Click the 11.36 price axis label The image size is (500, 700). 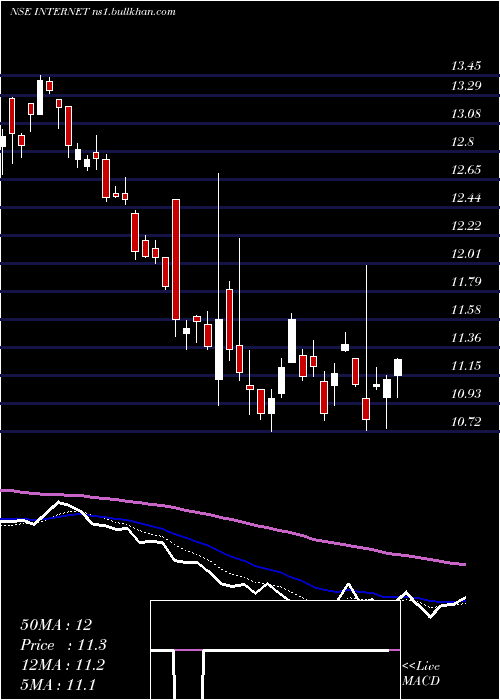tap(466, 338)
